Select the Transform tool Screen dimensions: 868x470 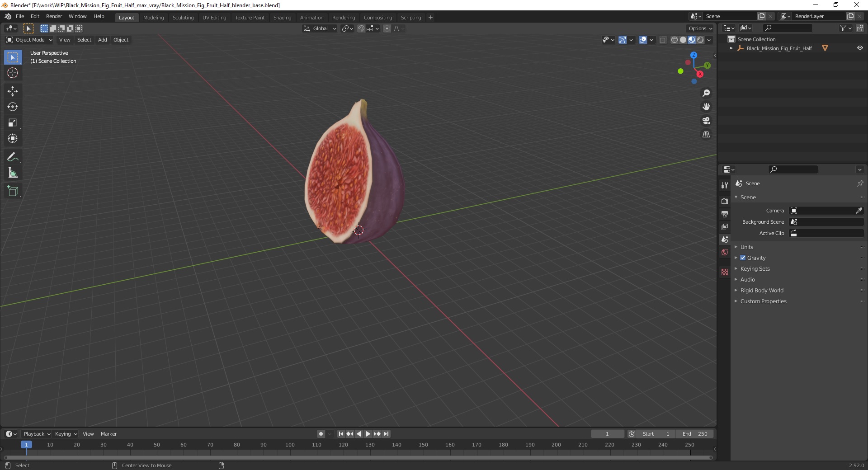pyautogui.click(x=13, y=139)
